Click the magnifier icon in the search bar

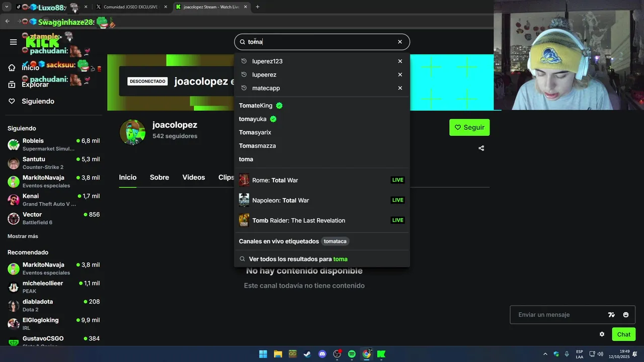click(243, 42)
